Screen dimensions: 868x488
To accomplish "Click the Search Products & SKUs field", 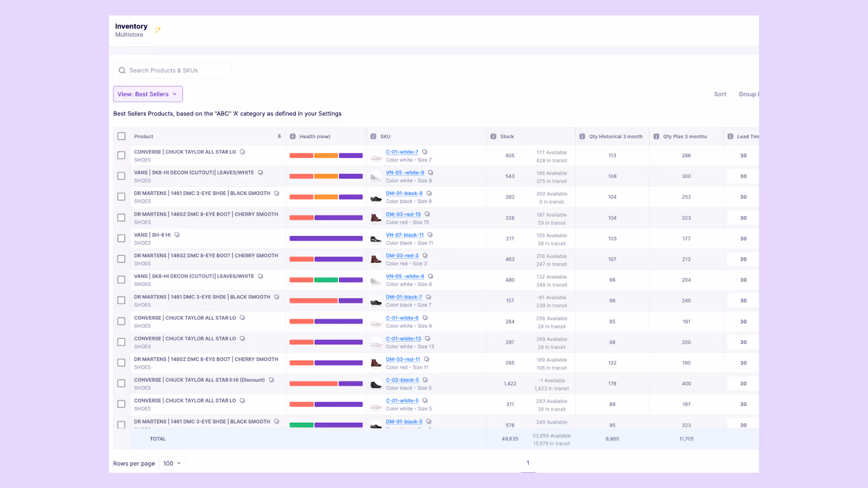I will 173,70.
